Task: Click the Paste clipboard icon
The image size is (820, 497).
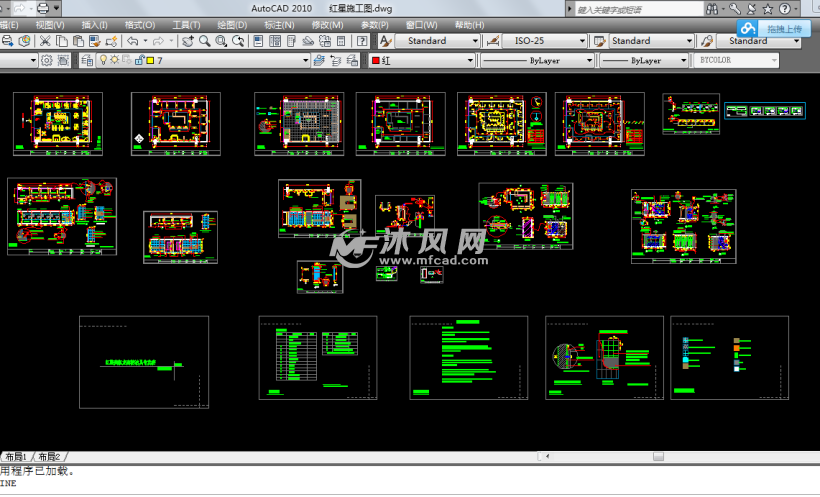Action: (78, 41)
